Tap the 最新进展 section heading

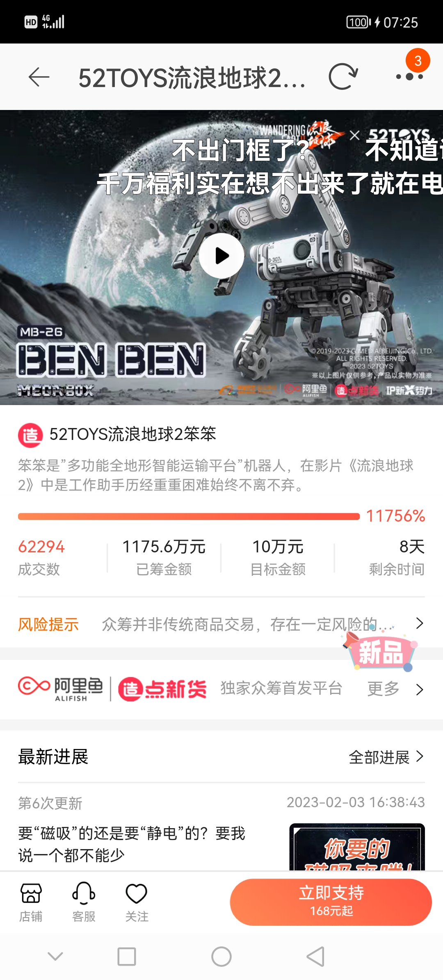[53, 757]
